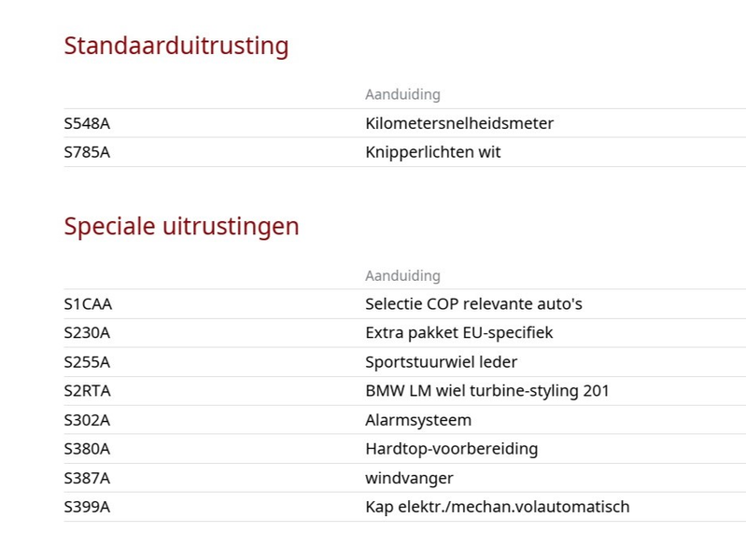Select the Knipperlichten wit description
Image resolution: width=746 pixels, height=560 pixels.
click(433, 152)
